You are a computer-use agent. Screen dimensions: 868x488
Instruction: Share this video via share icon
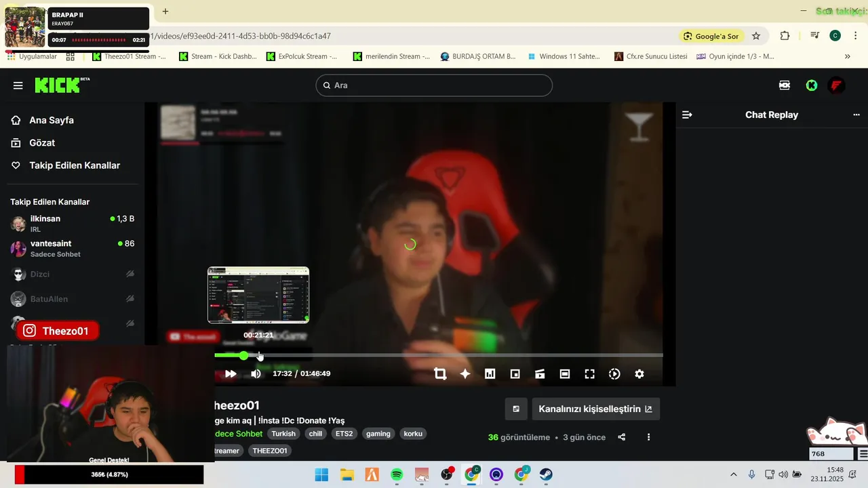tap(622, 437)
